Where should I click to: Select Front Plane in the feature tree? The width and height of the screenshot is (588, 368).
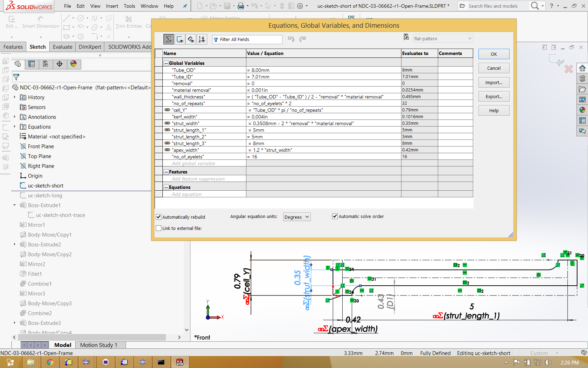pos(41,146)
